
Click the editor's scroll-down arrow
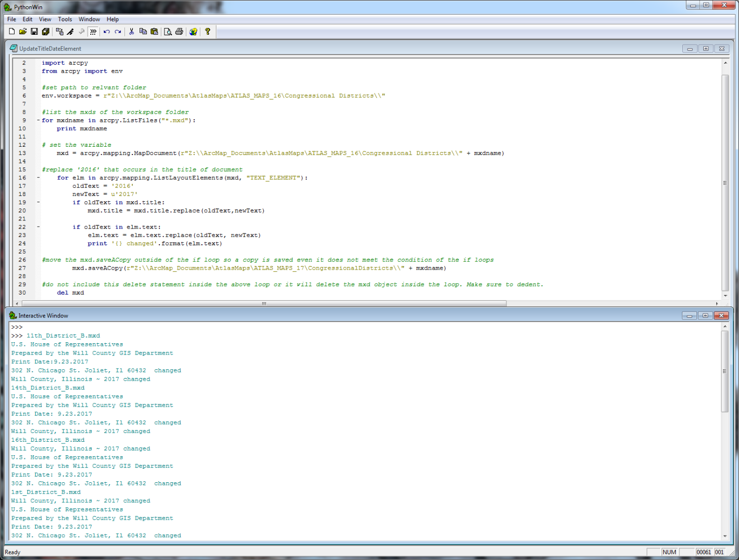(x=725, y=296)
